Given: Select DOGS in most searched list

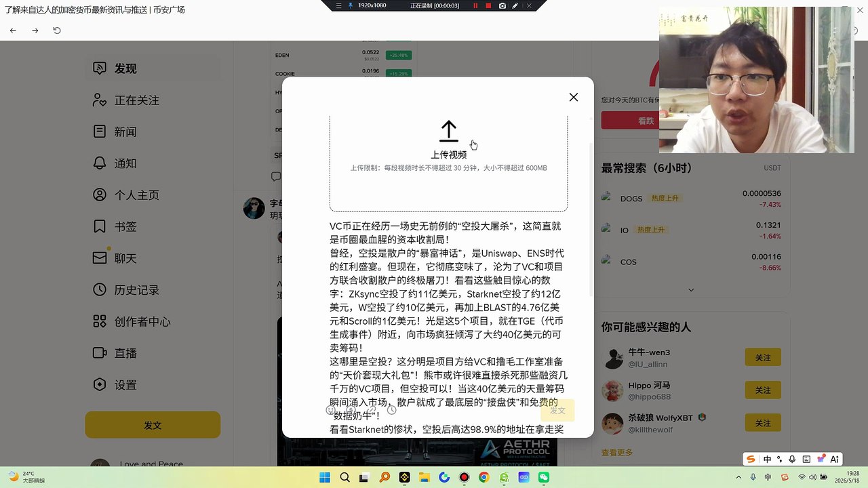Looking at the screenshot, I should (692, 199).
